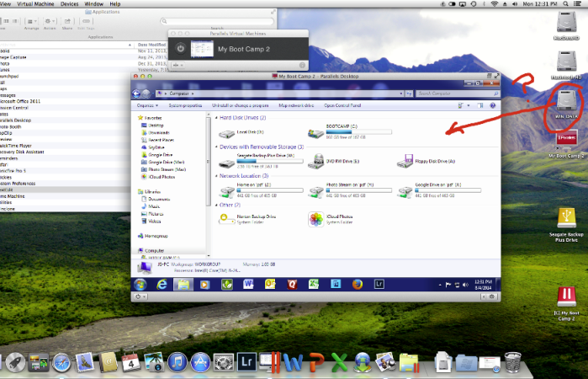The width and height of the screenshot is (588, 379).
Task: Collapse Devices with Removable Storage group
Action: 216,147
